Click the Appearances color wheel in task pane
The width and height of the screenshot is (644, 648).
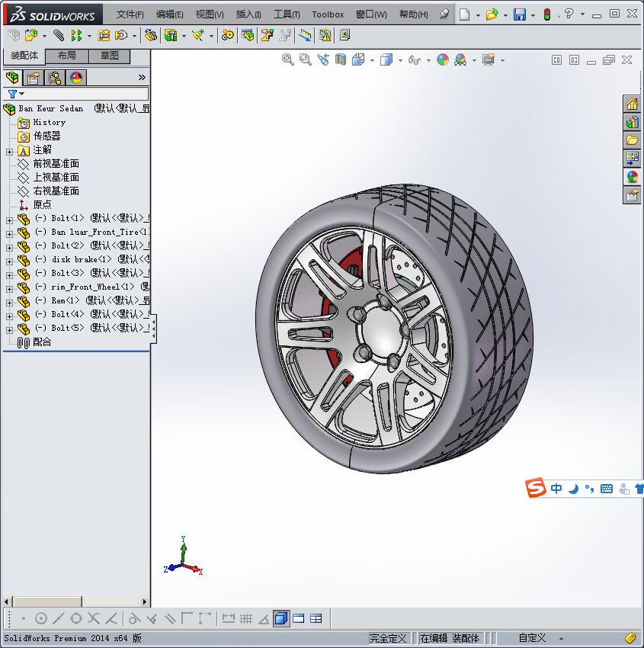[632, 177]
